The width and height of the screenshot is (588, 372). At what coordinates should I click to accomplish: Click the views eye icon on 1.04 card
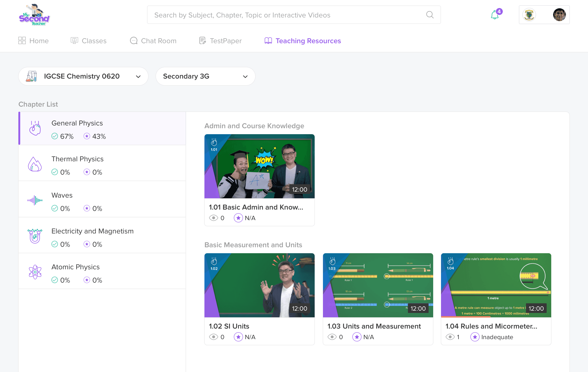tap(450, 337)
